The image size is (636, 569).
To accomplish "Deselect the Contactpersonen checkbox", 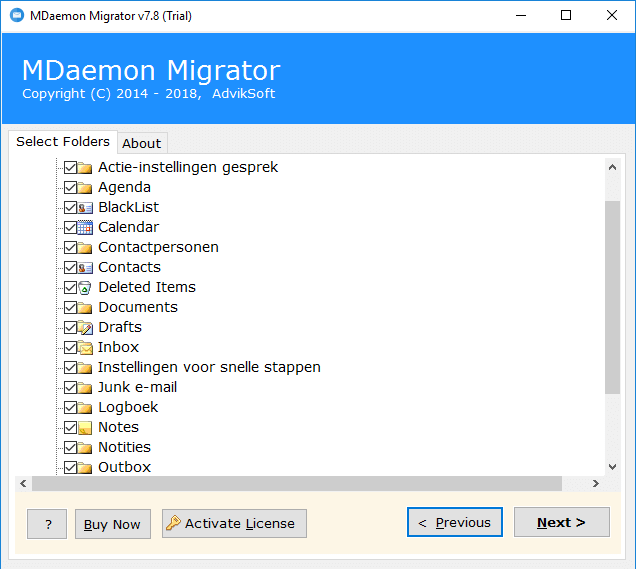I will (71, 247).
